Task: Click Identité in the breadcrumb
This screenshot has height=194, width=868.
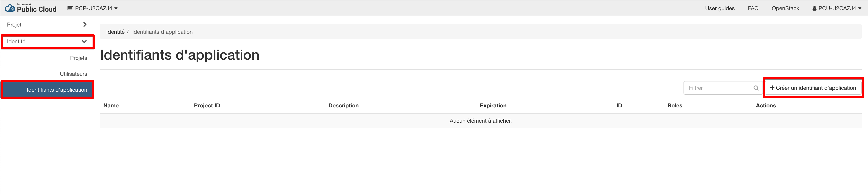Action: click(115, 32)
